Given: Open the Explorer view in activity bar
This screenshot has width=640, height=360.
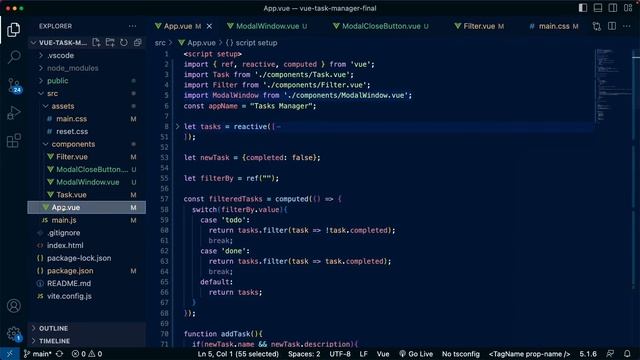Looking at the screenshot, I should (x=13, y=30).
